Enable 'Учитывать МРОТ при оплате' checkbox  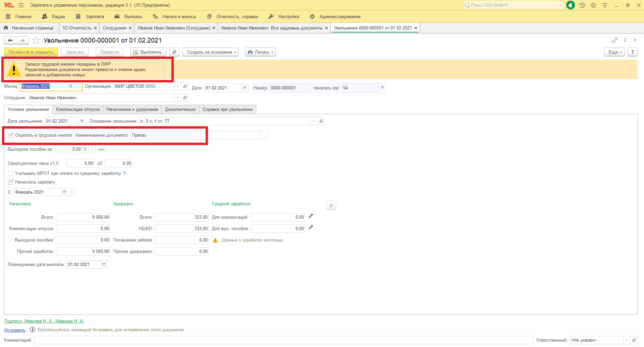point(11,173)
